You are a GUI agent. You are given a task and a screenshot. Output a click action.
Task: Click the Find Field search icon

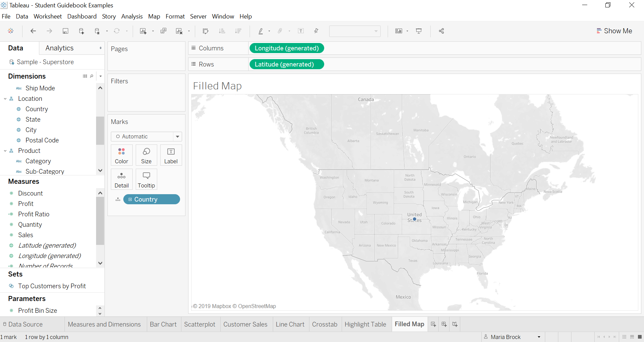pos(91,76)
